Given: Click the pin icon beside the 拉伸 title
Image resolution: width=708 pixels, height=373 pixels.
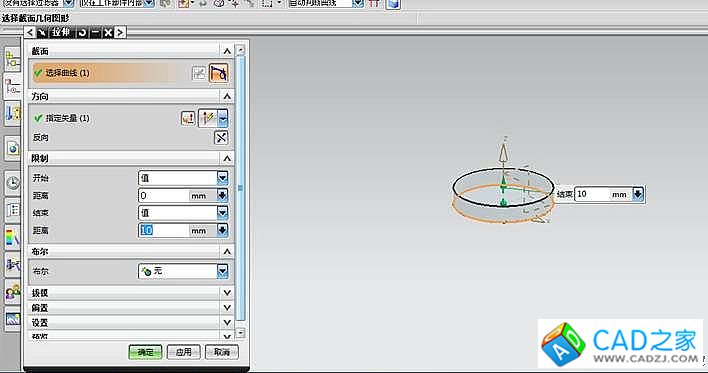Looking at the screenshot, I should pos(42,33).
